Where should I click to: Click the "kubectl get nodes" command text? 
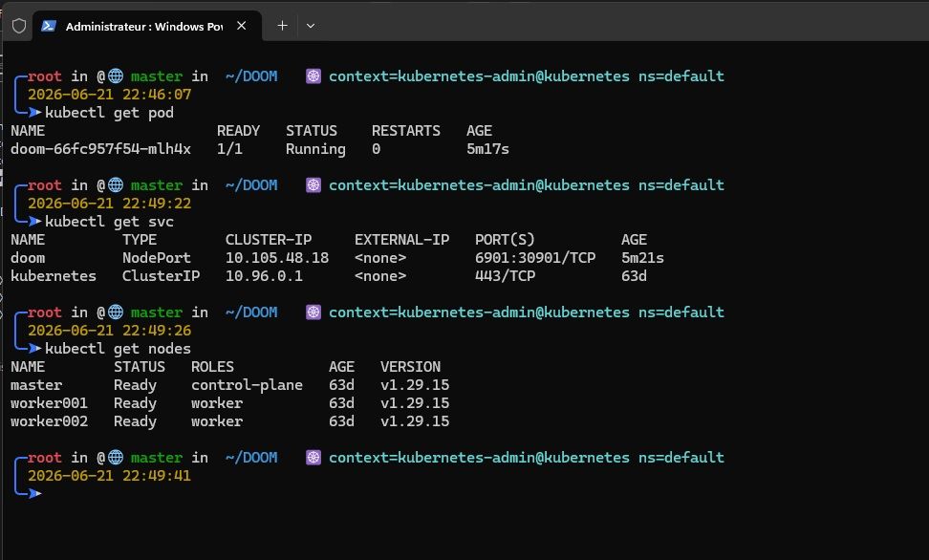pos(118,349)
